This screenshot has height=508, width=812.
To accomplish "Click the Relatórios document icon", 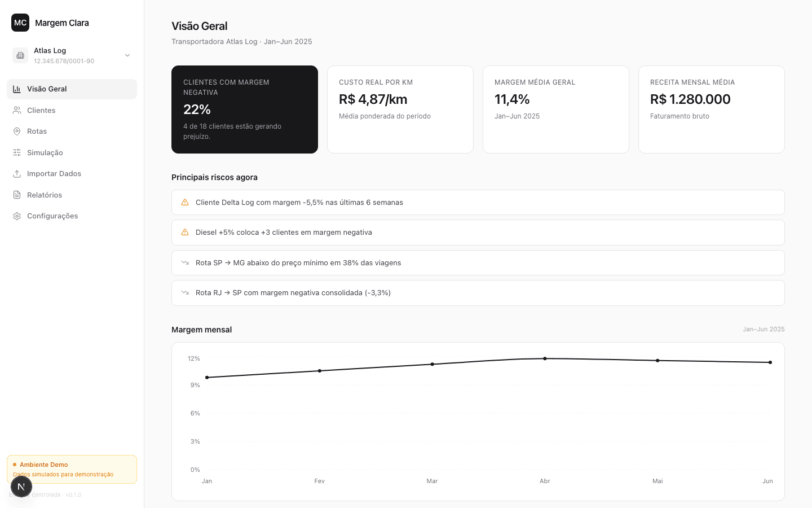I will (x=17, y=195).
